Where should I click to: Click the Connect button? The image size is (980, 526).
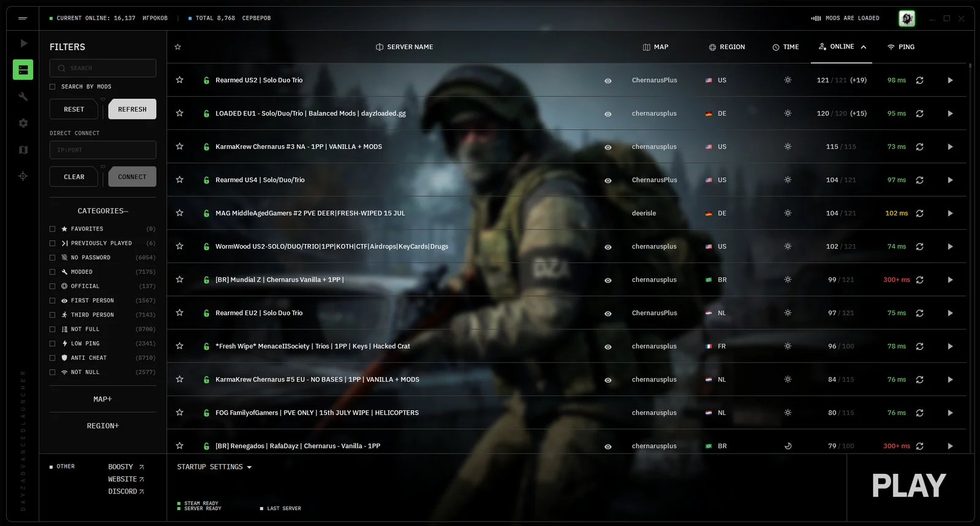pos(132,177)
